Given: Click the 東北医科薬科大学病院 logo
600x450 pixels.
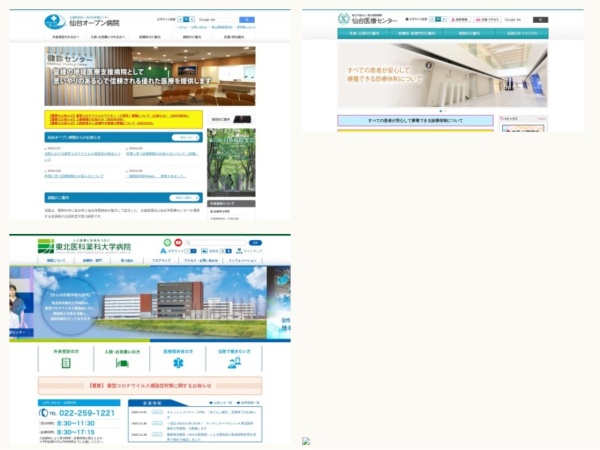Looking at the screenshot, I should 85,246.
